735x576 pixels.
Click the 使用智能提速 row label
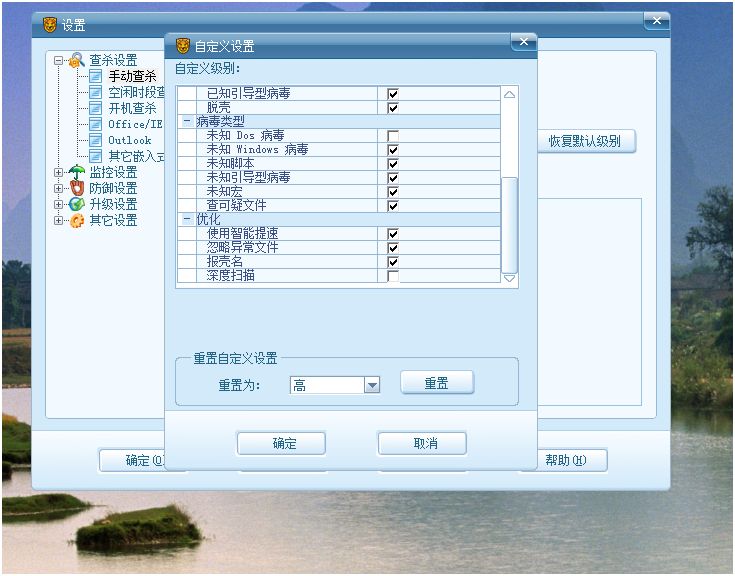[242, 233]
